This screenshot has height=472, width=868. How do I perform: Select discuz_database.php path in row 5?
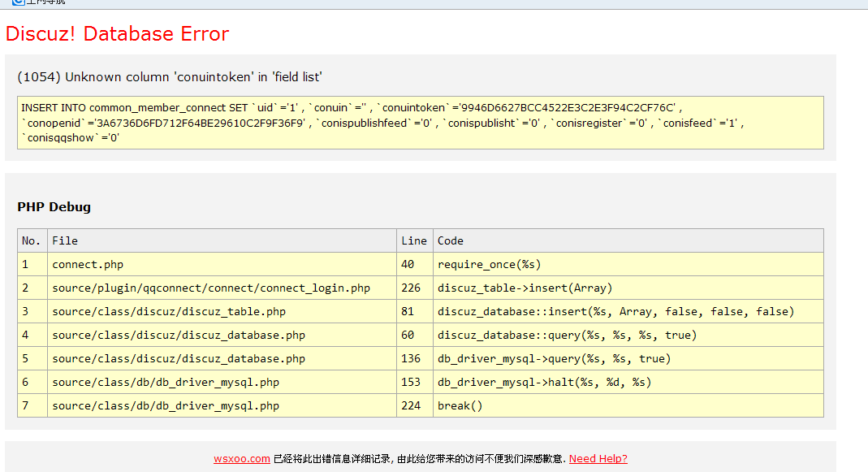coord(222,358)
